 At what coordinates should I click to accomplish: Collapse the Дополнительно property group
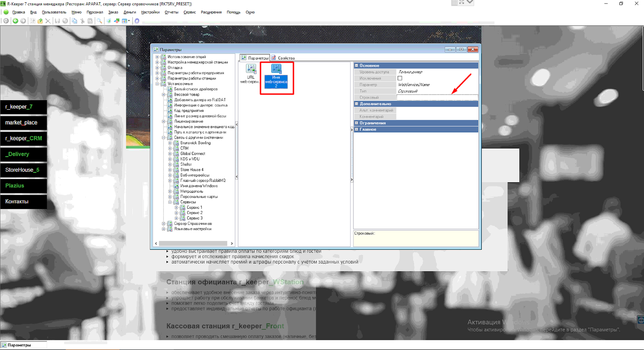pyautogui.click(x=357, y=104)
